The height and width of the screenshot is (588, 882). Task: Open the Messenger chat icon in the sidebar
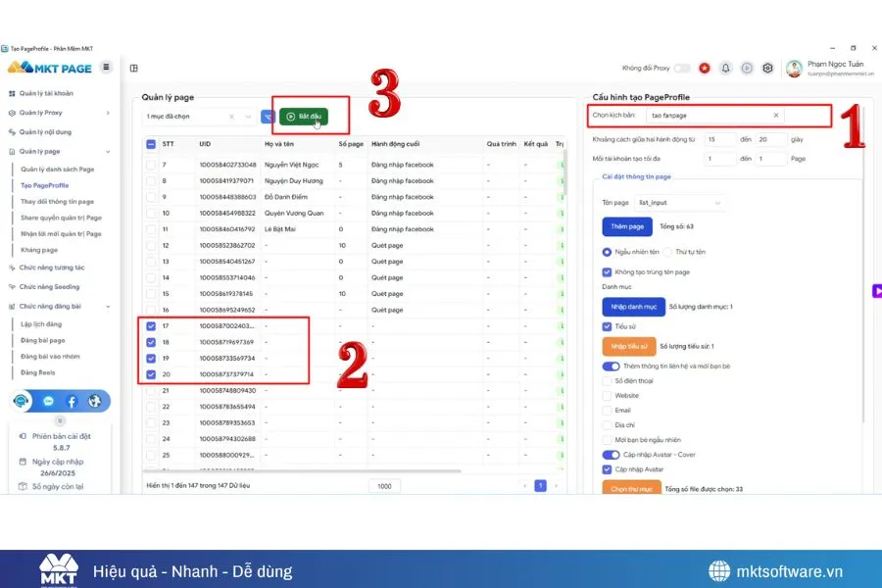tap(48, 401)
